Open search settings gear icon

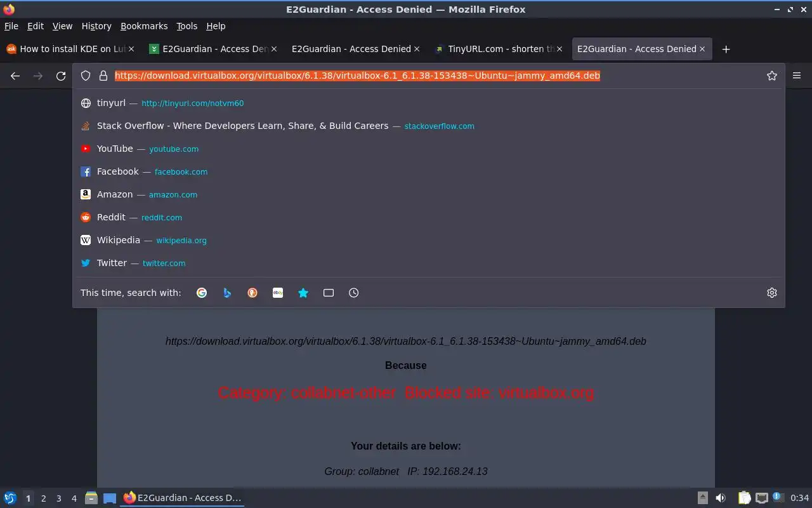point(772,293)
